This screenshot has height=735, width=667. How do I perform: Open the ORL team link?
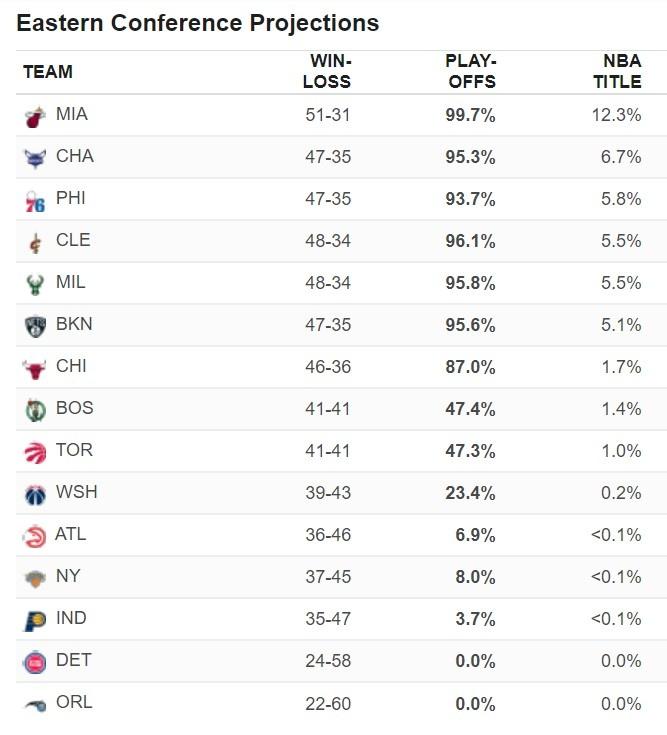[x=74, y=702]
